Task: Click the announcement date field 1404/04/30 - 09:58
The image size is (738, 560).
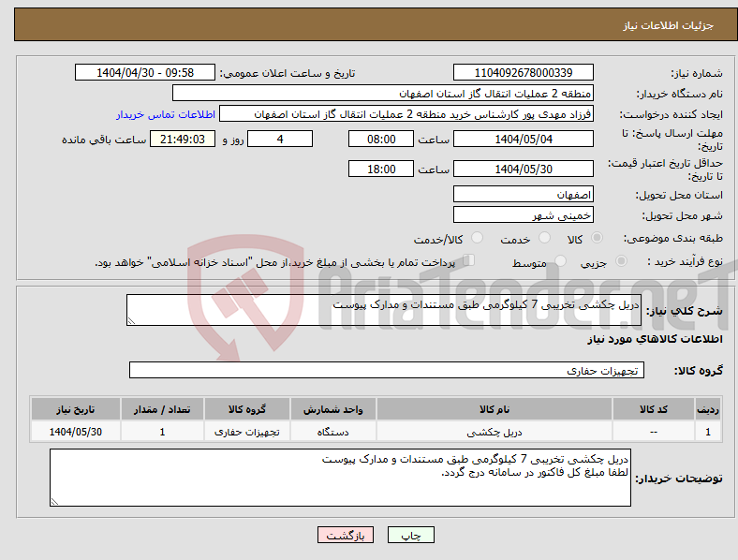Action: [145, 72]
